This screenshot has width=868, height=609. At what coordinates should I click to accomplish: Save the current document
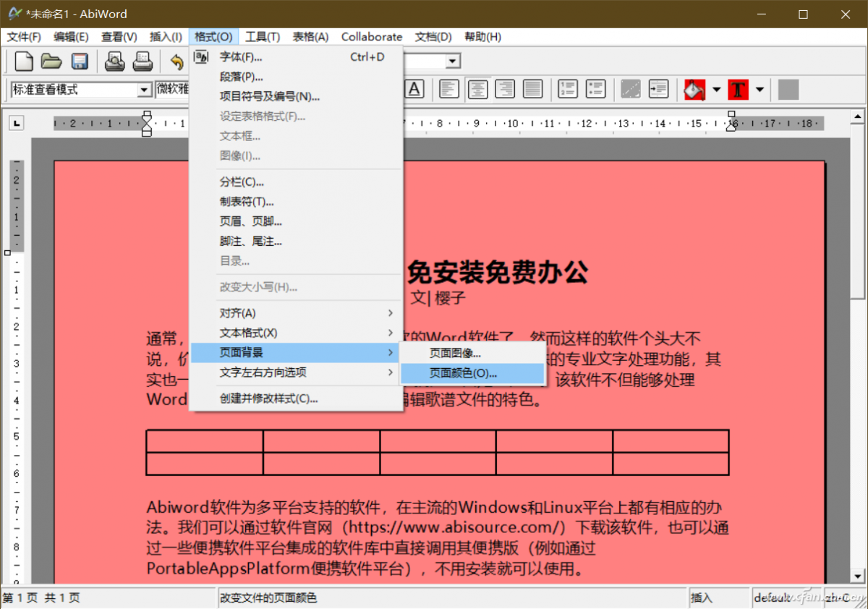click(80, 61)
